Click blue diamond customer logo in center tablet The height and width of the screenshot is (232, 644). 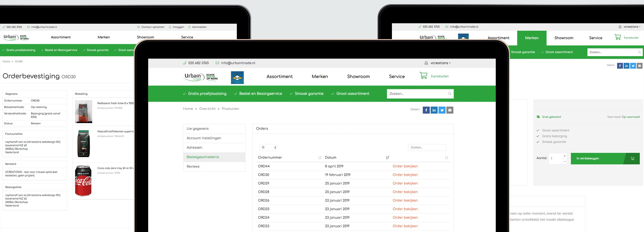(x=237, y=78)
